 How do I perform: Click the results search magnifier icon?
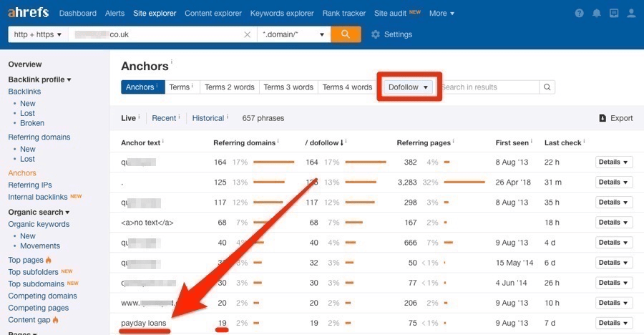547,87
